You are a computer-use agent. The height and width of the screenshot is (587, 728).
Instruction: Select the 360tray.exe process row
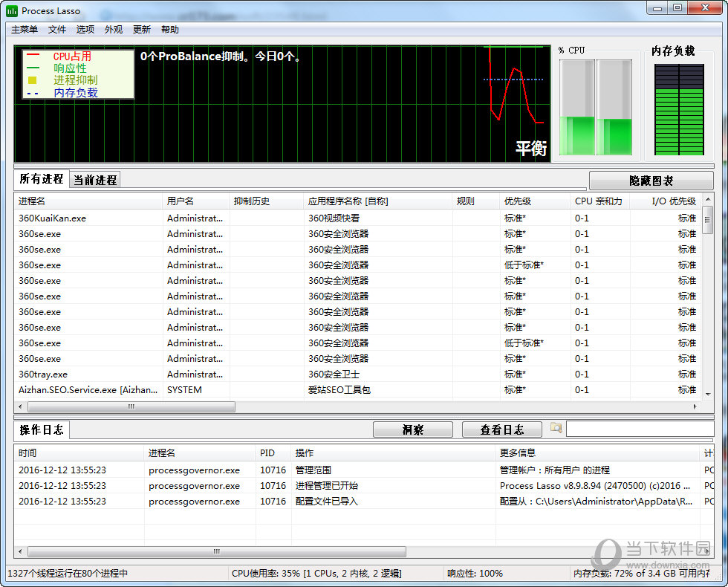click(357, 374)
